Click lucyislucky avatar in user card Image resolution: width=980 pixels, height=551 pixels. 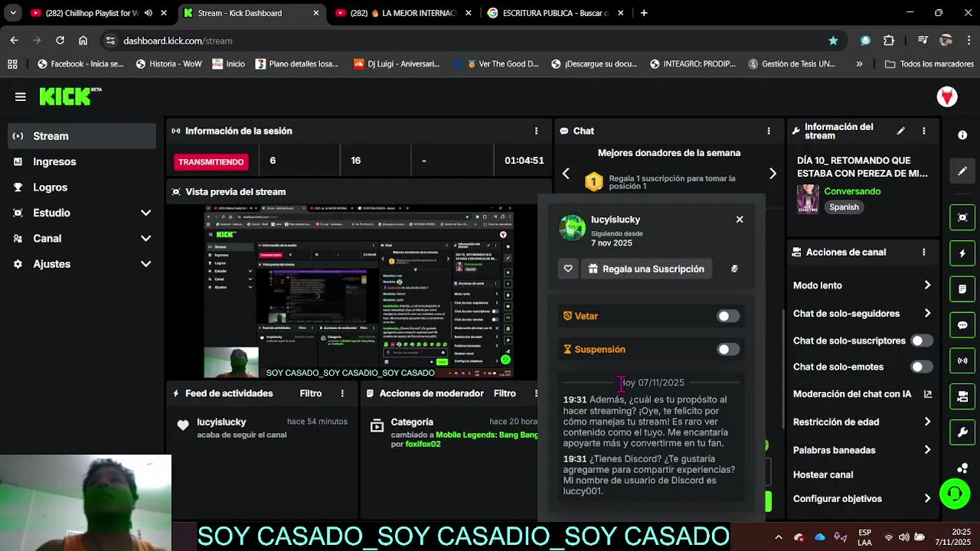click(572, 227)
